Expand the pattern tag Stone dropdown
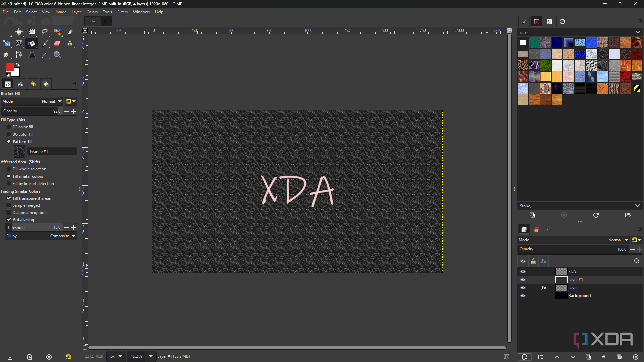Image resolution: width=644 pixels, height=362 pixels. [x=637, y=206]
